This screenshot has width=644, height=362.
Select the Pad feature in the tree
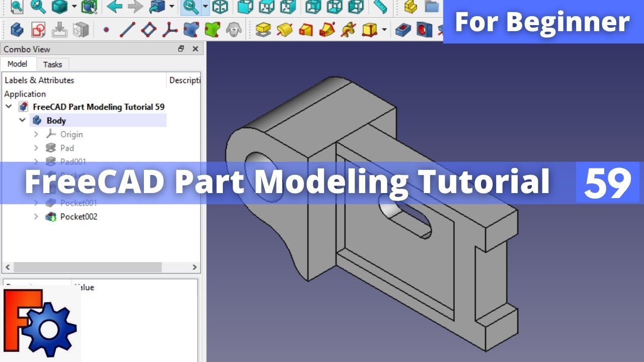(x=67, y=148)
